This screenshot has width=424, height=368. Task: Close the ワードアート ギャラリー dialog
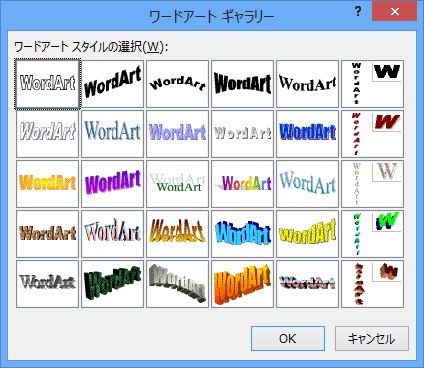(395, 12)
